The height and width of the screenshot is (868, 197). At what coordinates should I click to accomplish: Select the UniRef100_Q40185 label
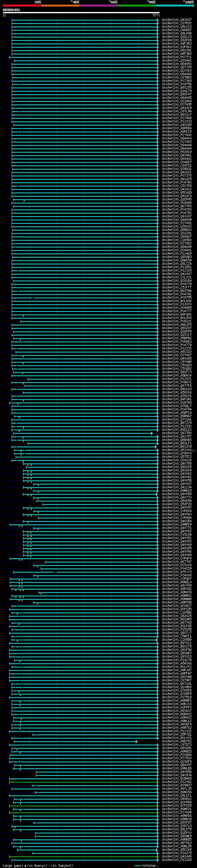tap(176, 125)
